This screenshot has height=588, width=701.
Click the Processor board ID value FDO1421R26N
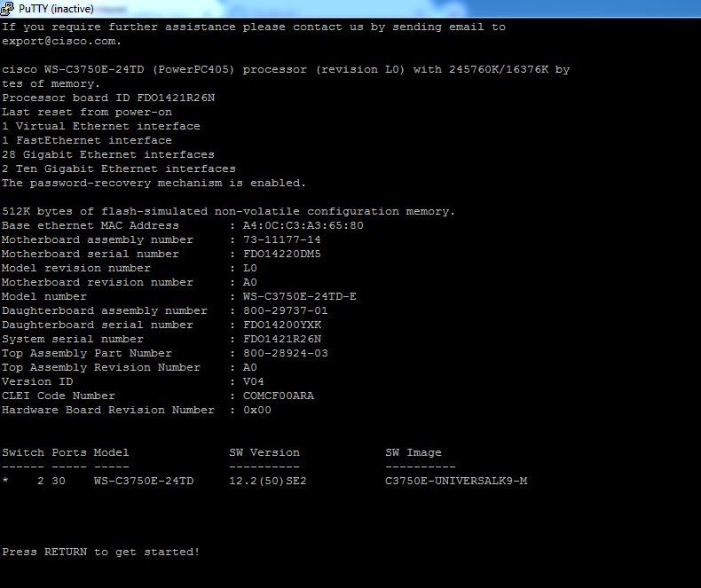pos(176,98)
